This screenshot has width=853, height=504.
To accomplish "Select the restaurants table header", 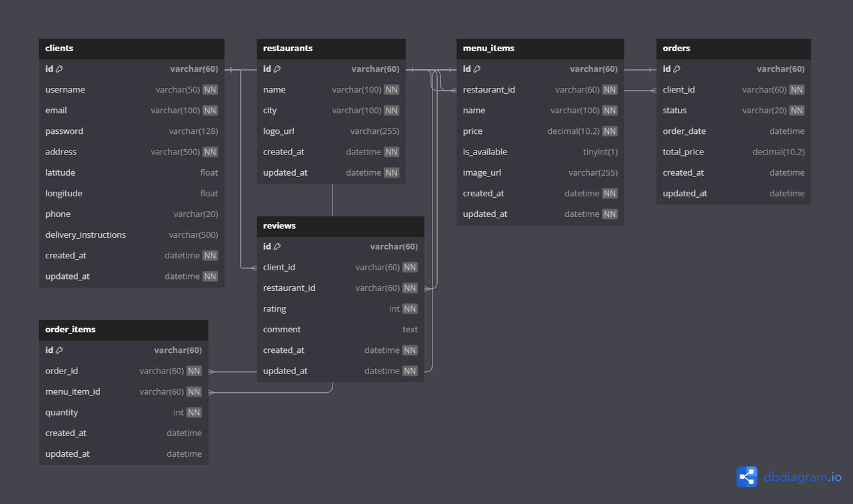I will [x=331, y=49].
